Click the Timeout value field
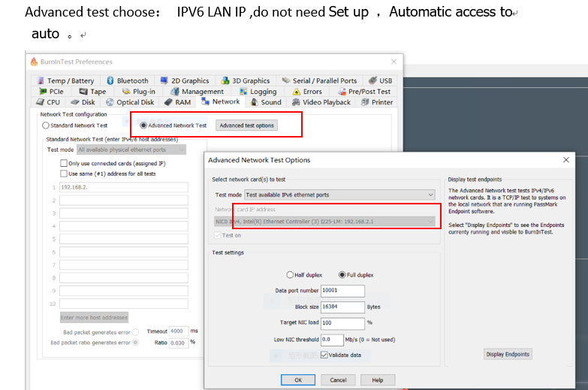Viewport: 588px width, 390px height. 179,331
